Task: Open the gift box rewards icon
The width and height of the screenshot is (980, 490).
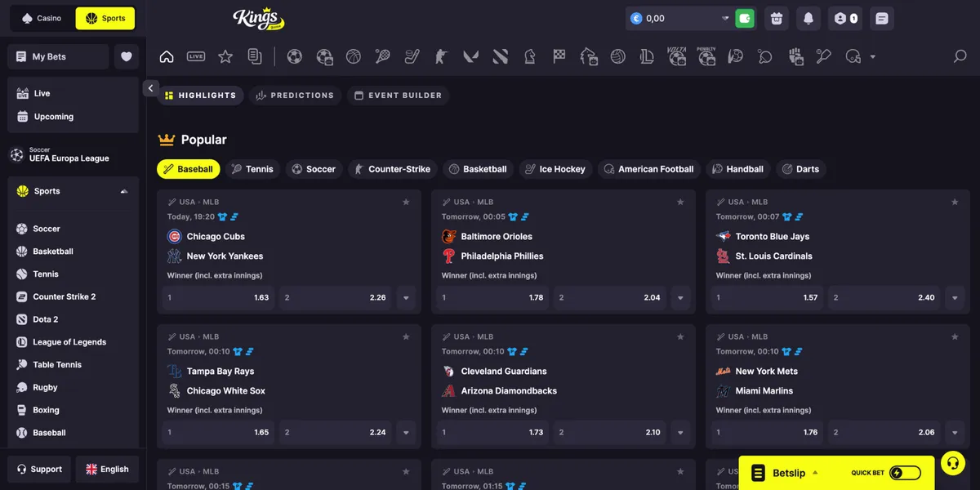Action: [x=777, y=18]
